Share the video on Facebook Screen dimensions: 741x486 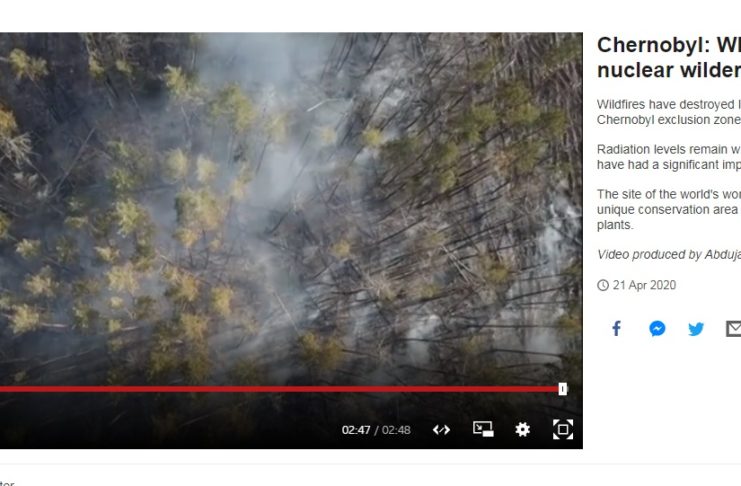[x=616, y=329]
